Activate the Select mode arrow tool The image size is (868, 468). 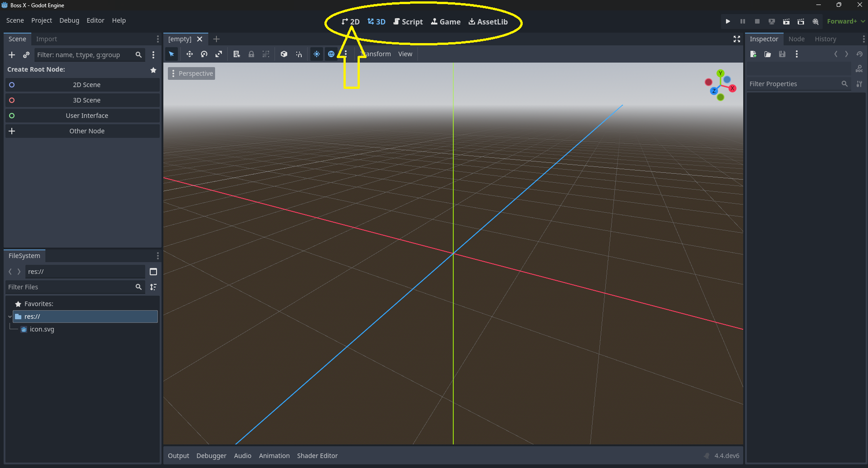(x=172, y=54)
